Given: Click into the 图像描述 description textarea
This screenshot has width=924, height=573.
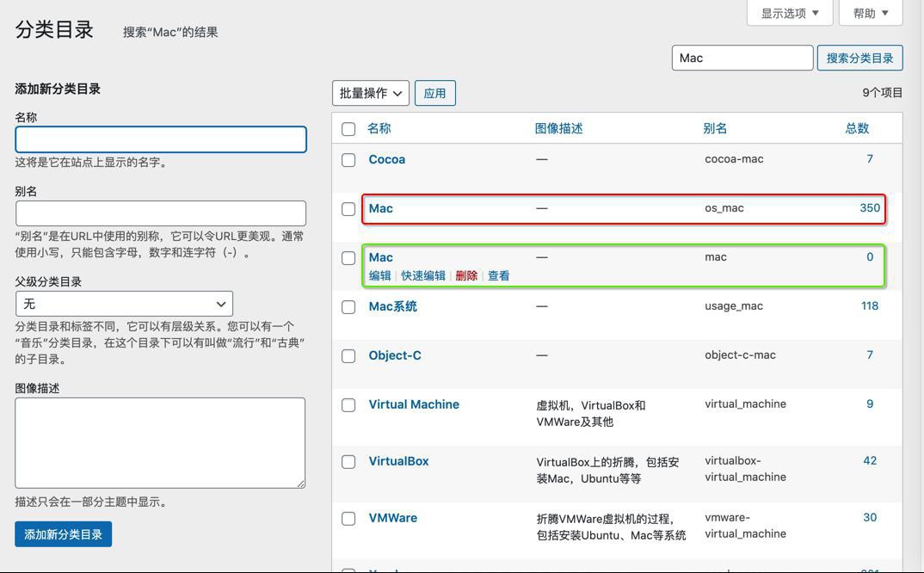Looking at the screenshot, I should [x=160, y=443].
